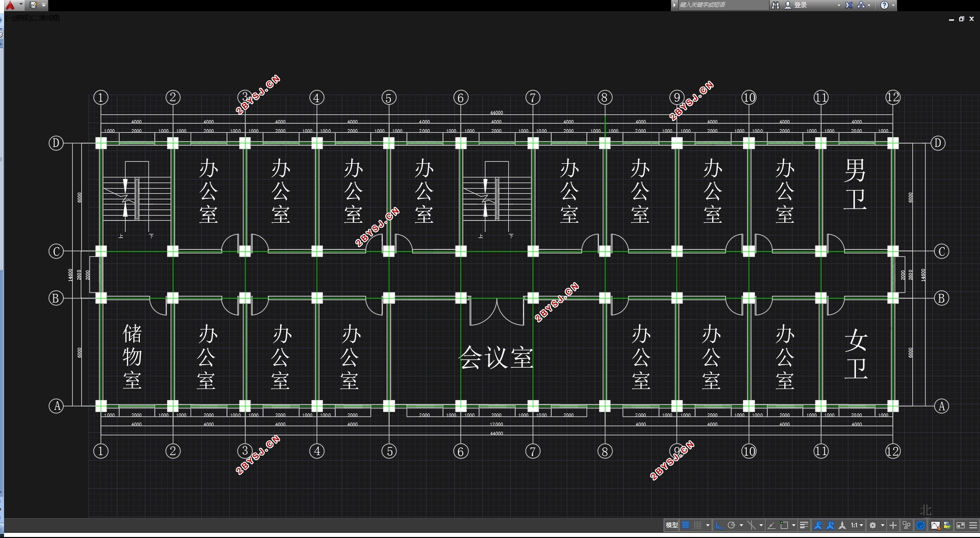The width and height of the screenshot is (980, 538).
Task: Open the 1:1 annotation scale list
Action: (x=857, y=525)
